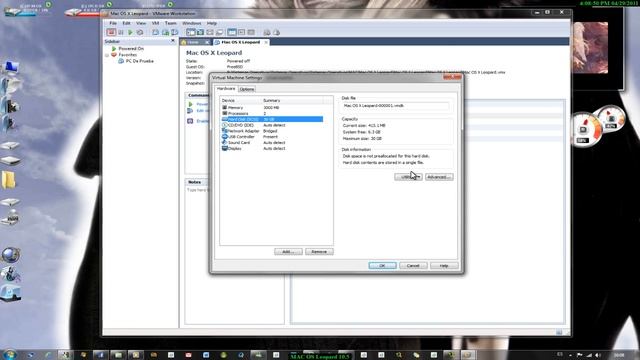Viewport: 640px width, 360px height.
Task: Click the Add hardware button
Action: [x=288, y=251]
